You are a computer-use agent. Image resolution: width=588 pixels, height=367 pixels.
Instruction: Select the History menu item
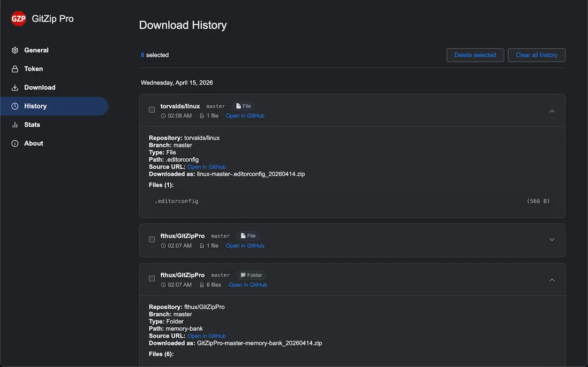coord(55,106)
